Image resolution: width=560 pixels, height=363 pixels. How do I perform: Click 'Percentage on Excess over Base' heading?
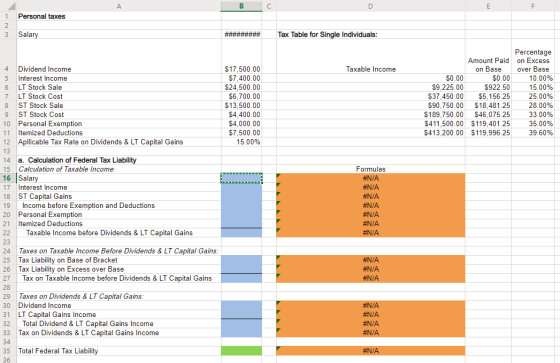(x=533, y=60)
